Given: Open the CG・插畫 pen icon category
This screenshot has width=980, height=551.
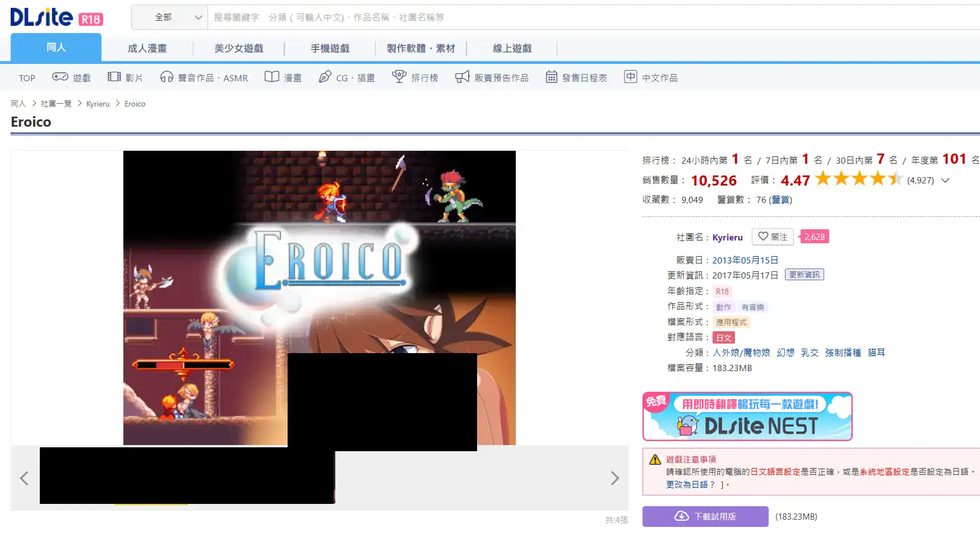Looking at the screenshot, I should coord(325,77).
